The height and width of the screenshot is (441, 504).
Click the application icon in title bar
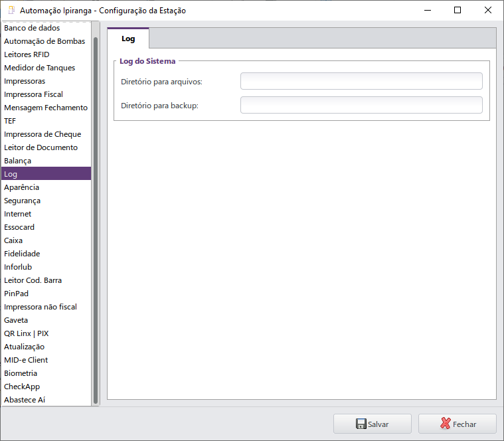pos(11,10)
